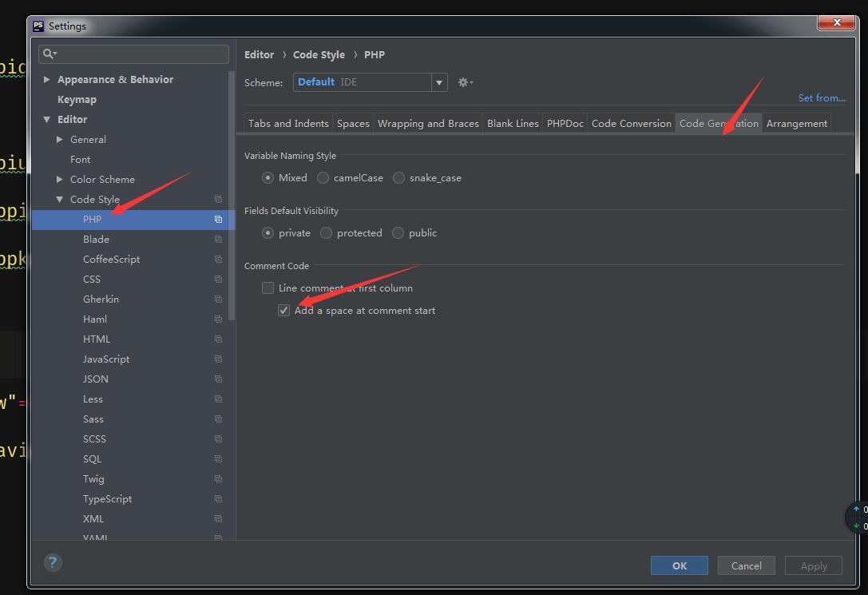
Task: Set fields default visibility to private
Action: click(268, 233)
